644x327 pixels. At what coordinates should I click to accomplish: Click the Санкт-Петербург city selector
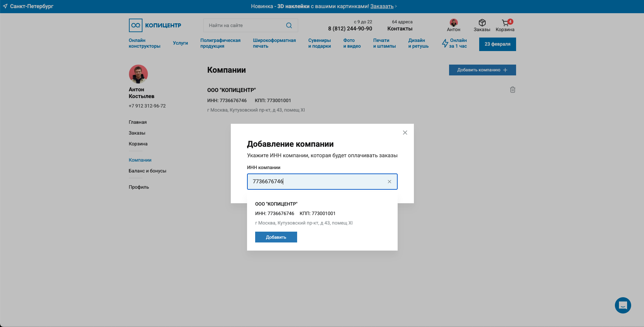click(28, 6)
